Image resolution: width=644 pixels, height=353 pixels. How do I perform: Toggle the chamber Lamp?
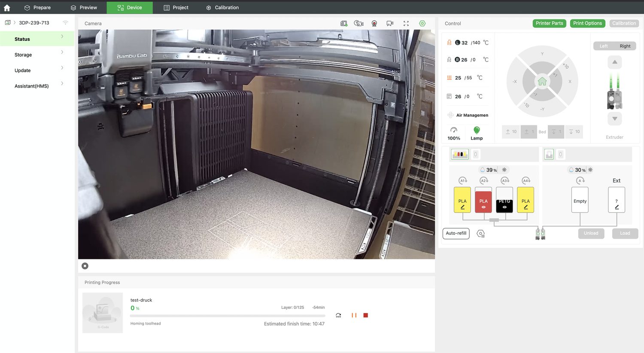[x=477, y=133]
